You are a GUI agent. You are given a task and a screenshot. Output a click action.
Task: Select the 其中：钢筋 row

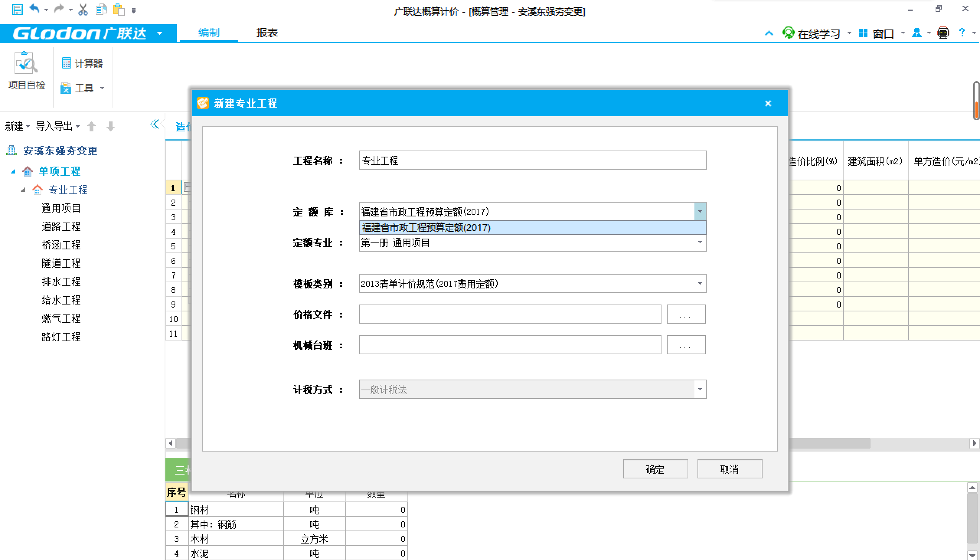coord(287,524)
